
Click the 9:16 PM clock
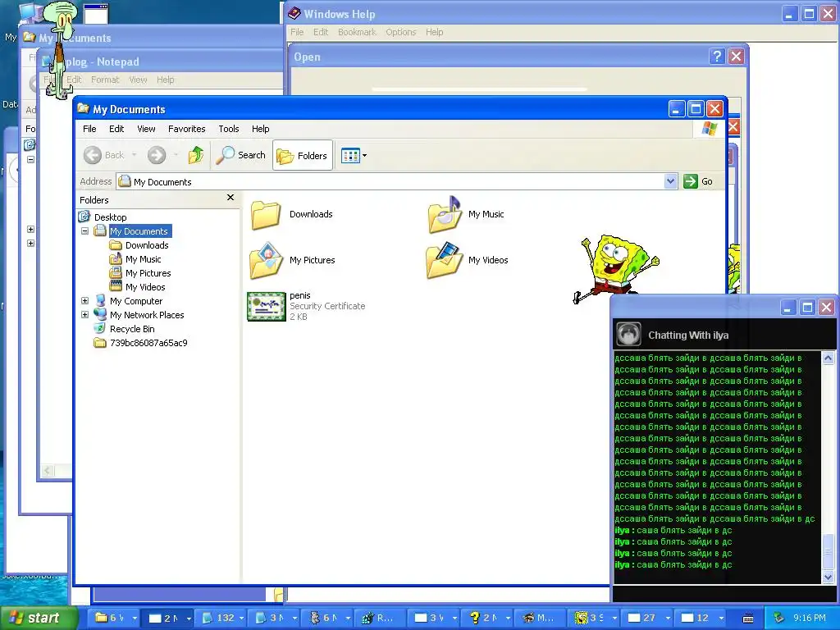pyautogui.click(x=810, y=618)
